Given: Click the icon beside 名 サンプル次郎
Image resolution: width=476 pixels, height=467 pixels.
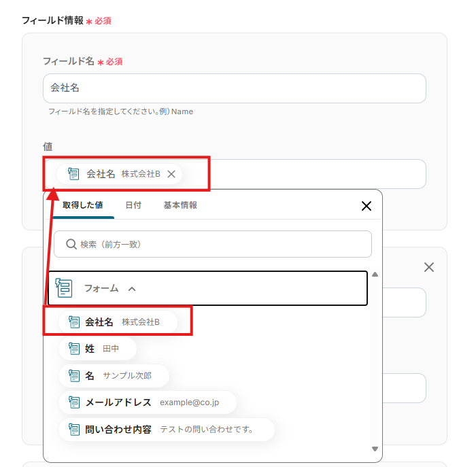Looking at the screenshot, I should pos(74,375).
